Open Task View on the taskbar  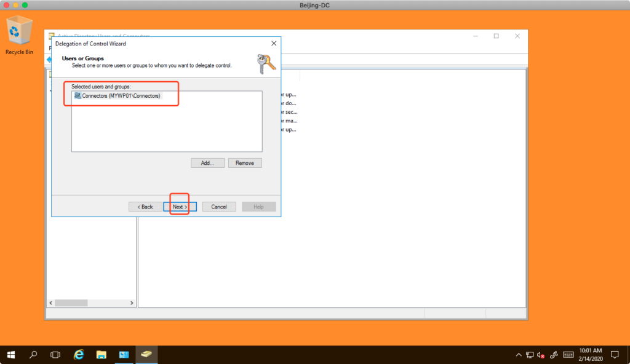tap(55, 355)
